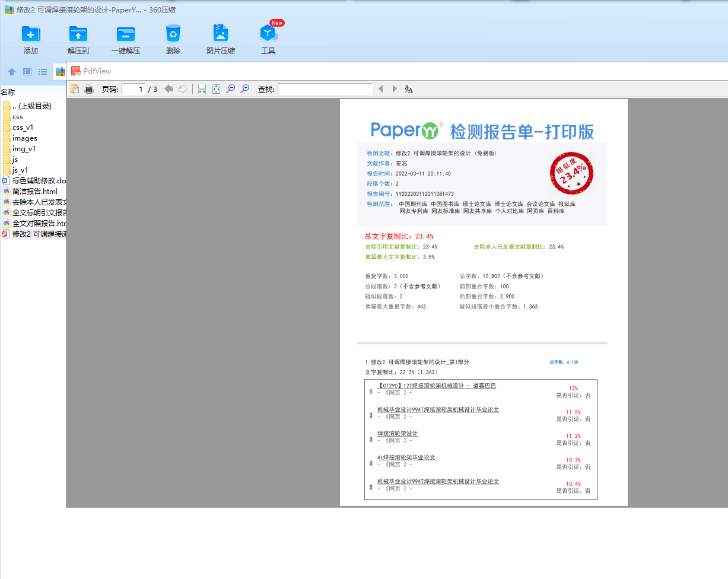Go to previous page arrow in PdfView
This screenshot has height=579, width=728.
(x=169, y=89)
